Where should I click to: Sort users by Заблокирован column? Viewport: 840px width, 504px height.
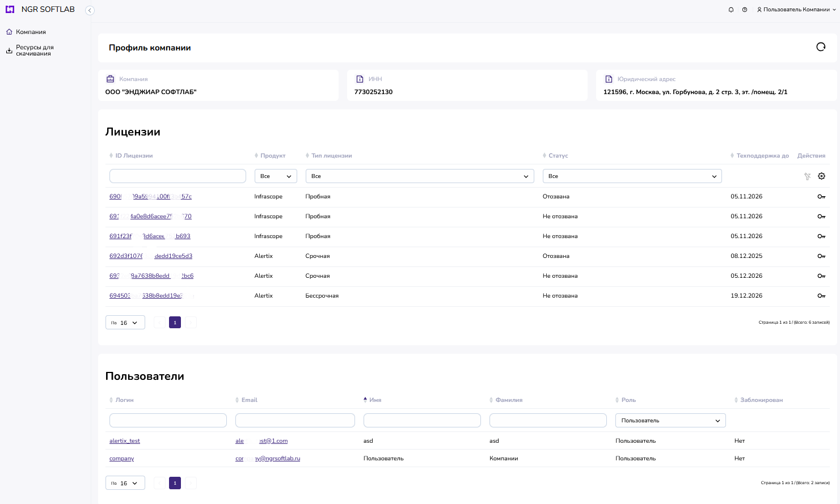(758, 400)
